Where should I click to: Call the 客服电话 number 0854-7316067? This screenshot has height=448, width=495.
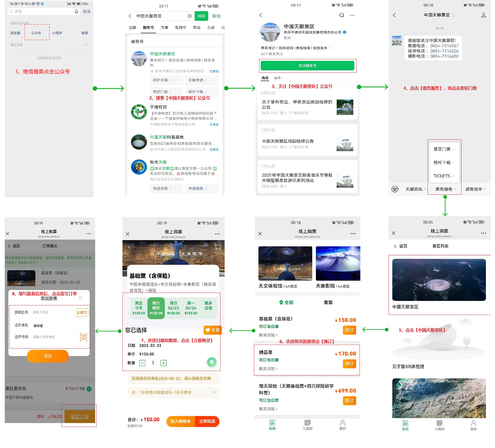click(x=444, y=46)
